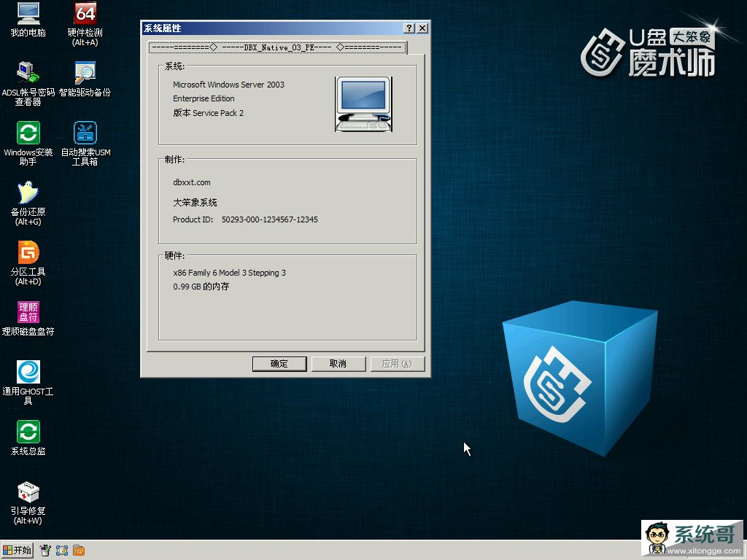Click the 通用GHOST工具 desktop icon

(28, 383)
